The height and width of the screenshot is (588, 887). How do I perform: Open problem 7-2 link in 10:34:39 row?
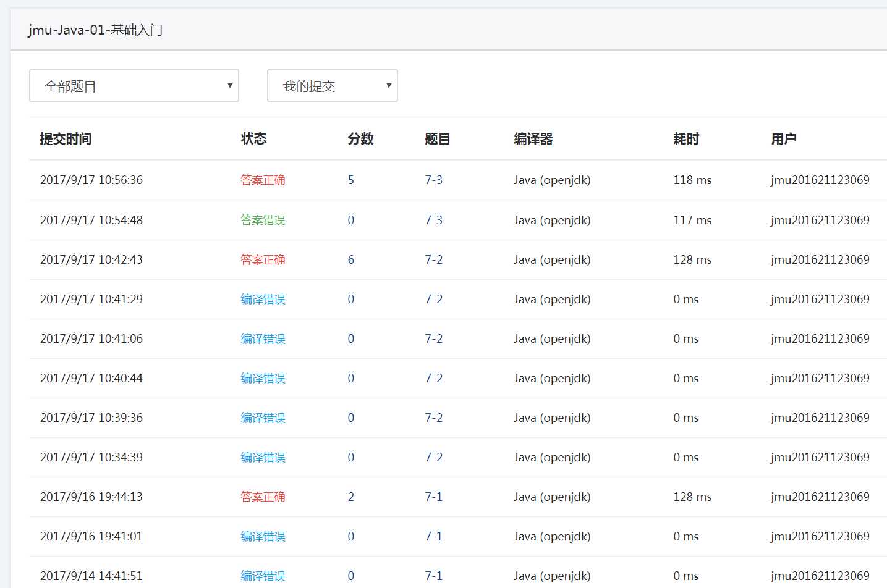pos(434,457)
